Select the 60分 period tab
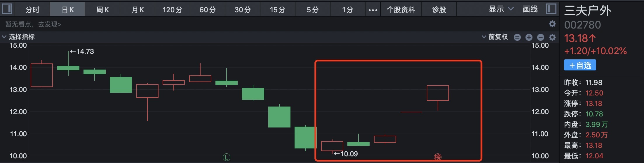The height and width of the screenshot is (163, 644). click(208, 10)
